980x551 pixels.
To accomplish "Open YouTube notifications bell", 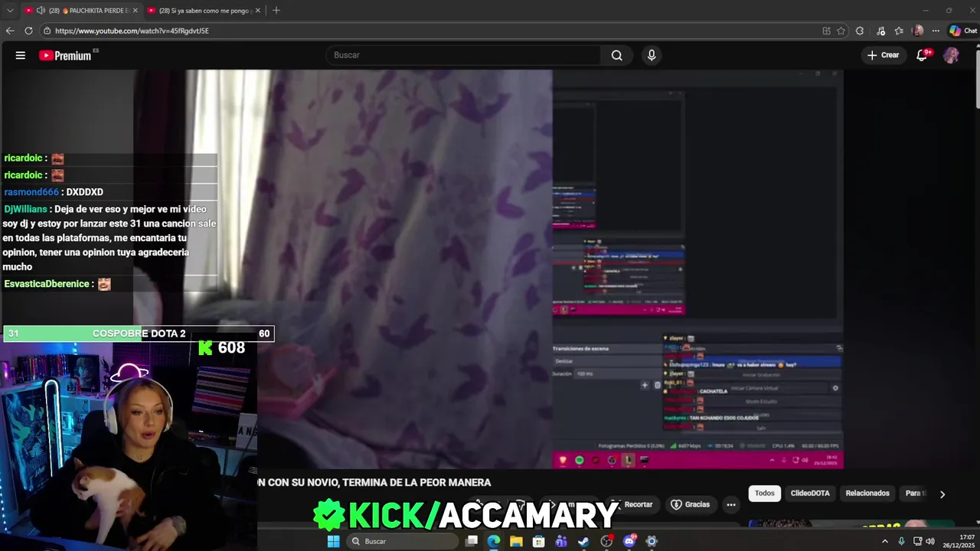I will (923, 55).
